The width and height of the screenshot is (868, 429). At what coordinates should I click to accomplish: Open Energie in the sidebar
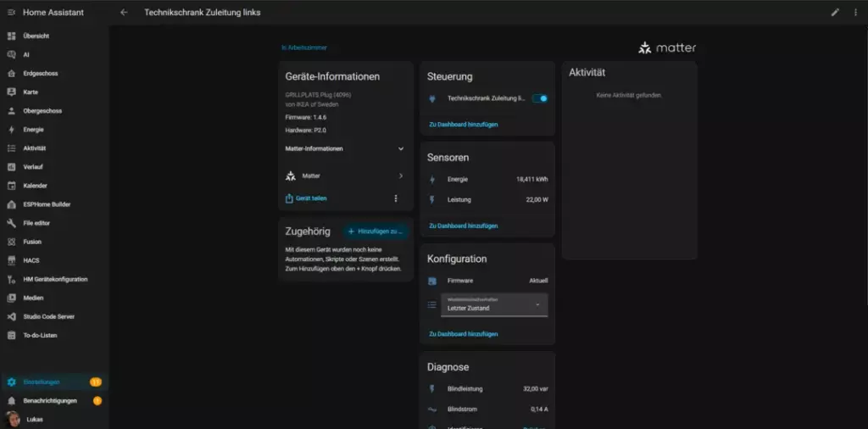(54, 130)
